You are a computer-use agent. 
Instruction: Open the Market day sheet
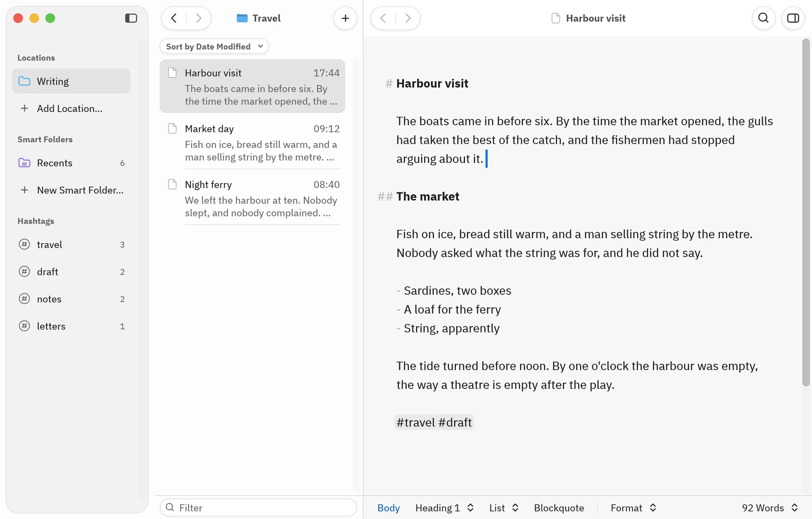(x=253, y=142)
